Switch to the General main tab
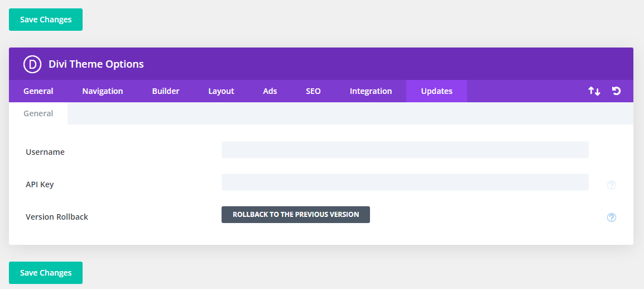The image size is (644, 289). [x=38, y=91]
